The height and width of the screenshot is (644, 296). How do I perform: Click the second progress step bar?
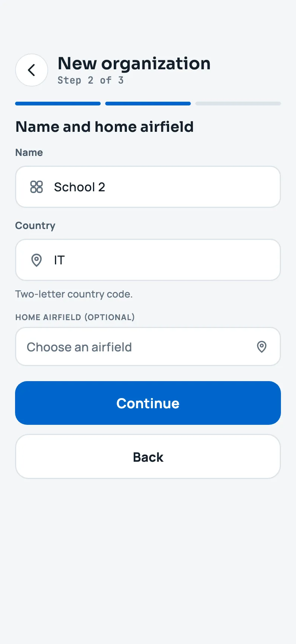point(148,104)
